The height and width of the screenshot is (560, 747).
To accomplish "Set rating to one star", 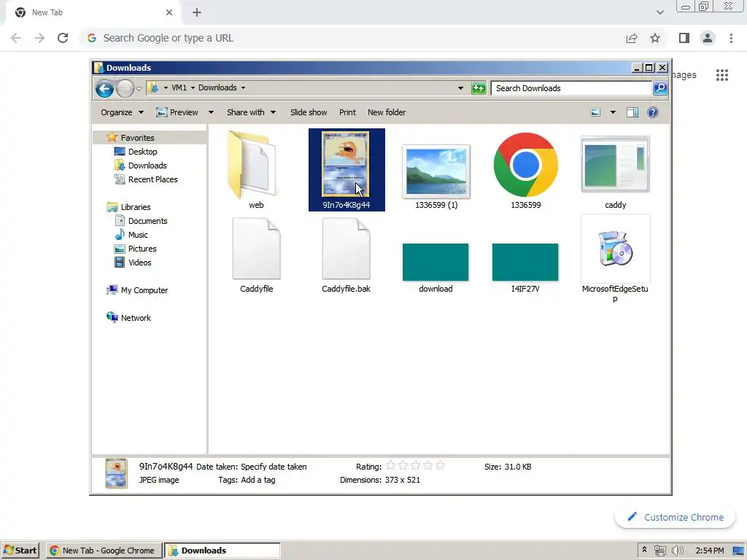I will (390, 465).
